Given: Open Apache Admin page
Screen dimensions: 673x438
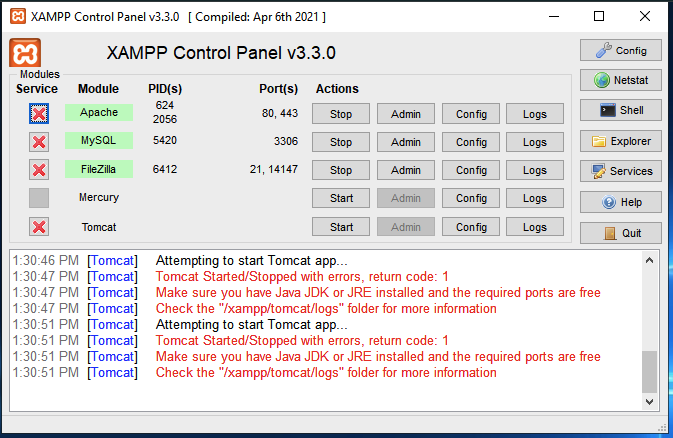Looking at the screenshot, I should click(406, 114).
